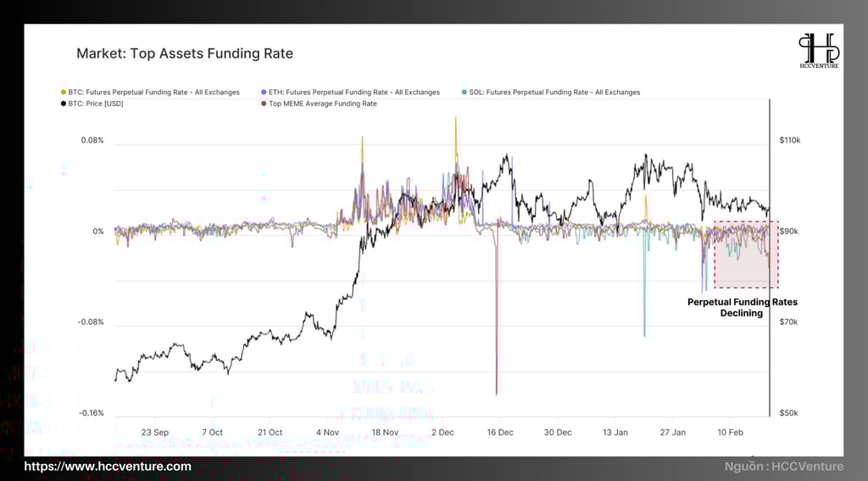Select the 23 Sep date axis label

(x=155, y=433)
